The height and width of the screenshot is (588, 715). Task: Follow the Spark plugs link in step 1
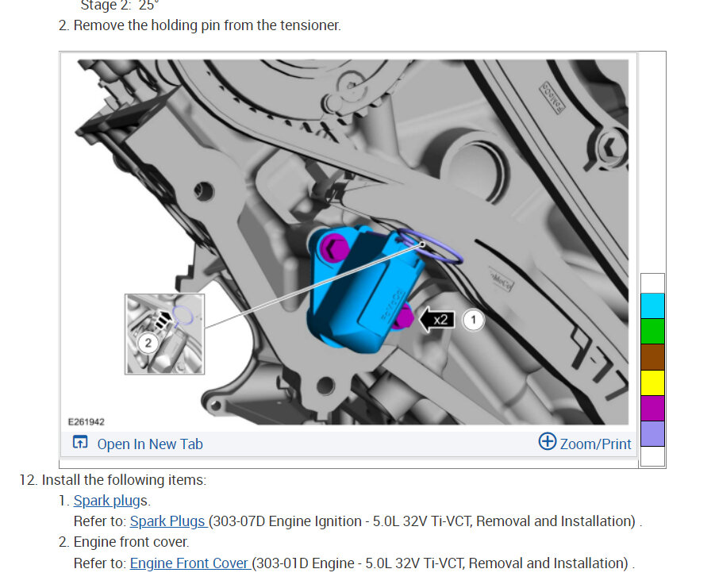(110, 501)
